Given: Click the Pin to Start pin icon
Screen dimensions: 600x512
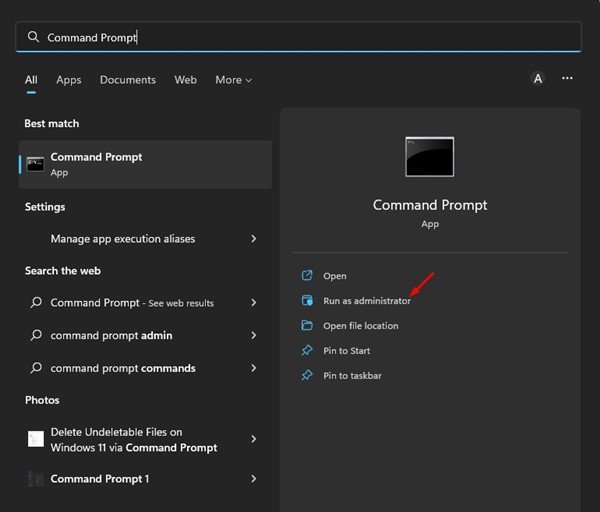Looking at the screenshot, I should point(307,350).
